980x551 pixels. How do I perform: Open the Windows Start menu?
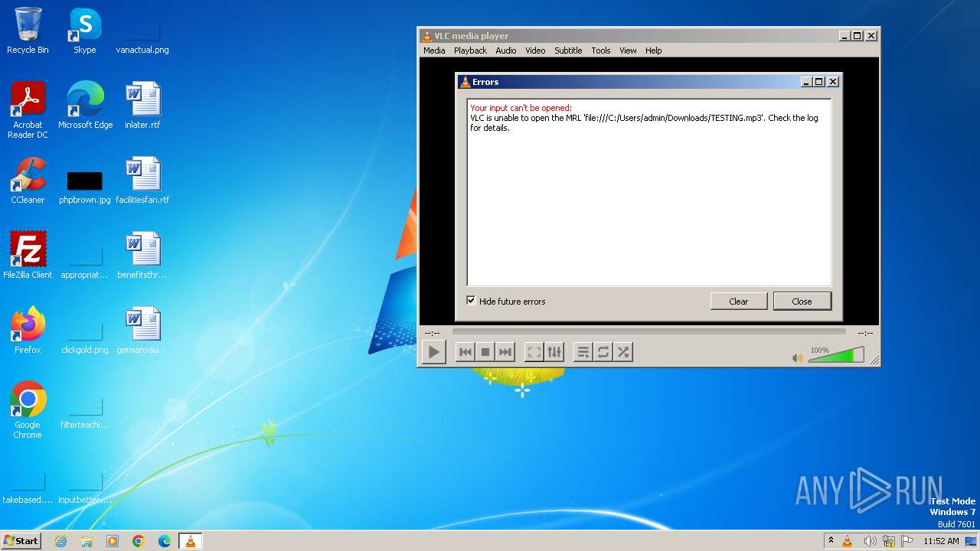pos(21,540)
